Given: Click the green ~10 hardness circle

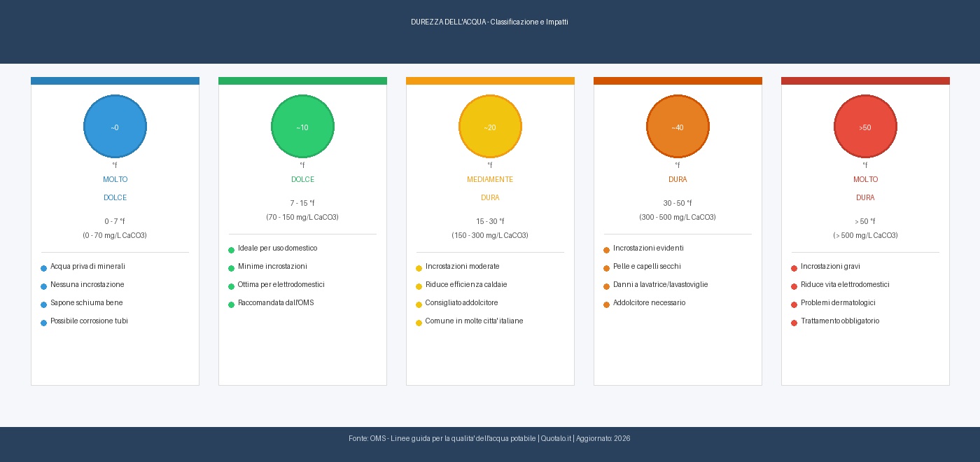Looking at the screenshot, I should [302, 127].
